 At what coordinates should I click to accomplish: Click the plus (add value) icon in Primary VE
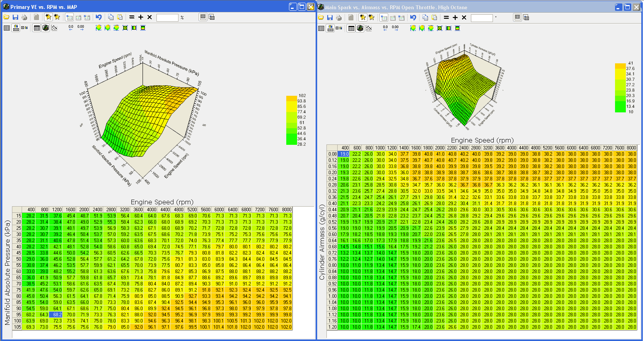[141, 17]
